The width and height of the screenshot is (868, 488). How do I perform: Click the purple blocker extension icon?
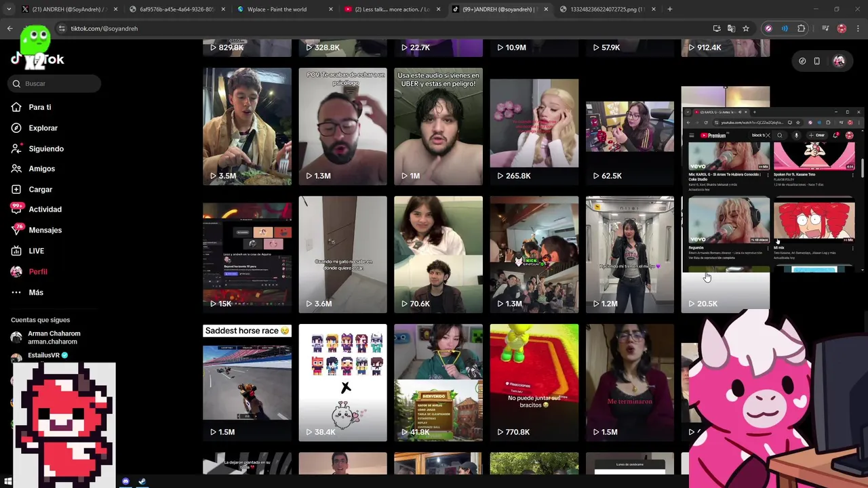768,28
